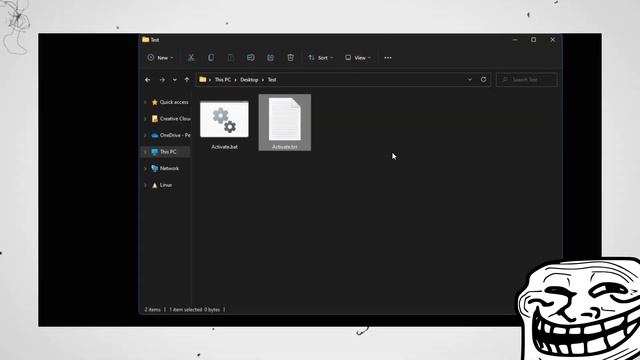Minimize the Test window
Screen dimensions: 640x360
pos(515,40)
